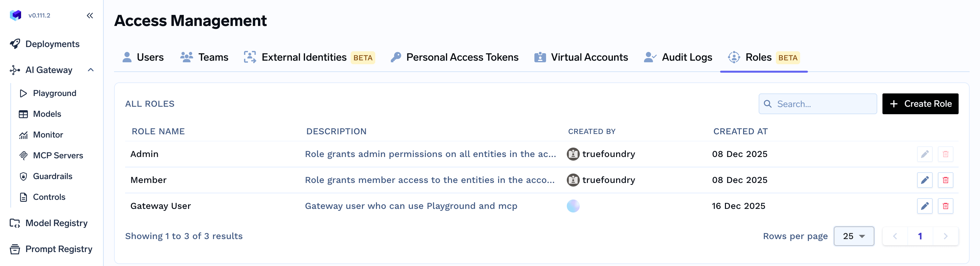This screenshot has height=266, width=980.
Task: Click the TrueFoundry logo icon
Action: pyautogui.click(x=16, y=15)
